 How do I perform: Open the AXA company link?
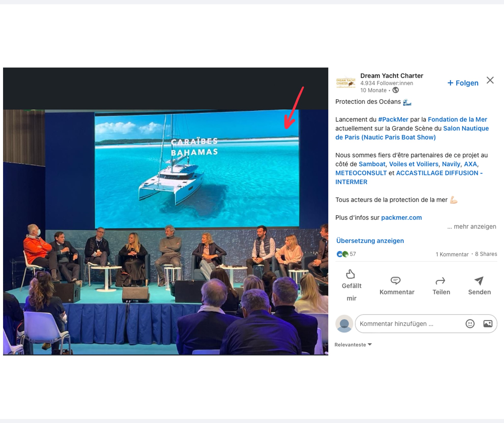(x=470, y=164)
